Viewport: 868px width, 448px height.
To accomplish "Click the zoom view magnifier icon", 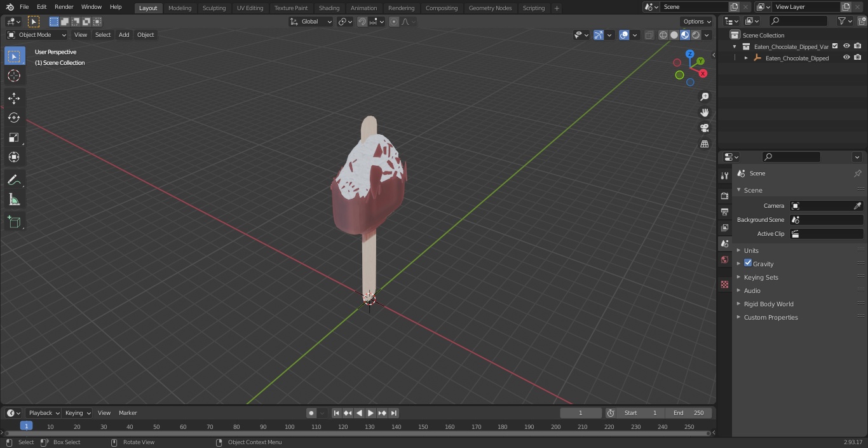I will (704, 97).
